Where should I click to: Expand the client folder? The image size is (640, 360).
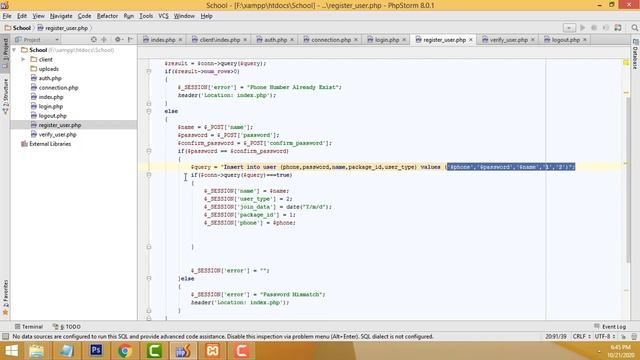point(23,59)
